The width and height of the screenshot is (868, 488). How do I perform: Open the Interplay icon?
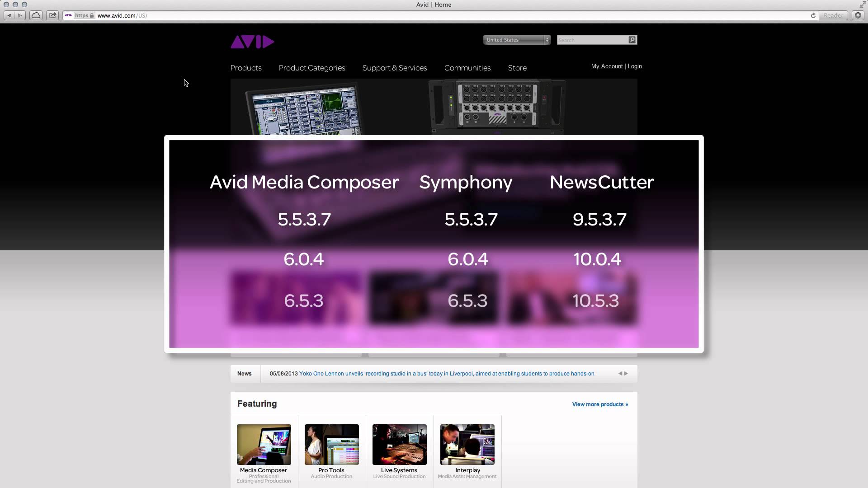467,444
